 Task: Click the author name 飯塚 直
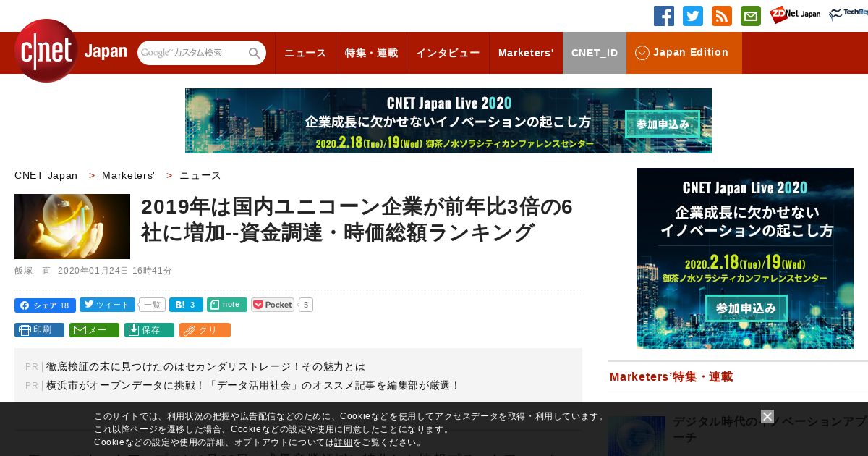point(33,271)
